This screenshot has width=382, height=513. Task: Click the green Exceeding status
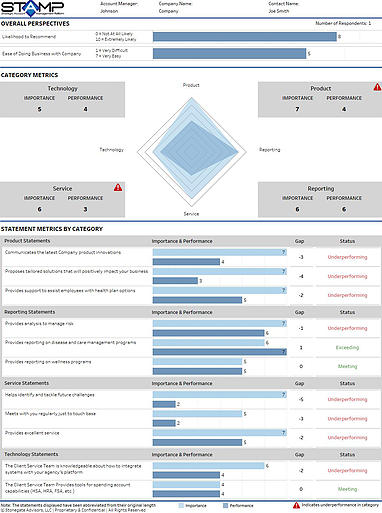(347, 347)
